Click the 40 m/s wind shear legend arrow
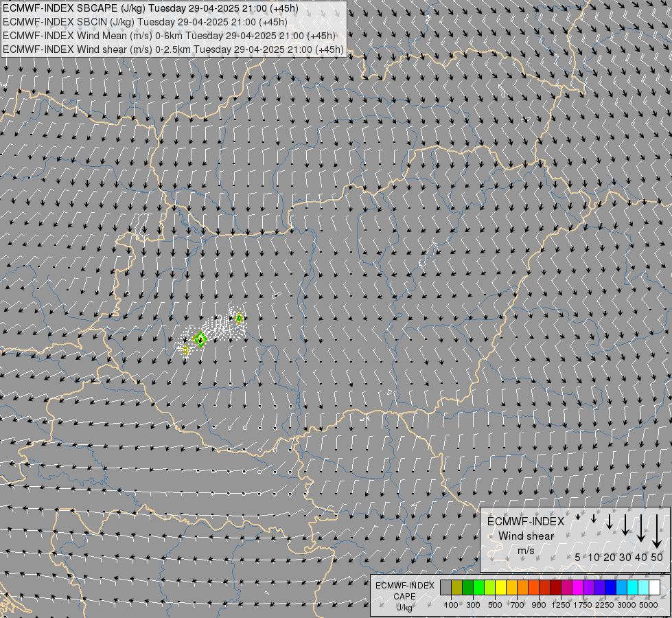Screen dimensions: 672x618 point(641,528)
